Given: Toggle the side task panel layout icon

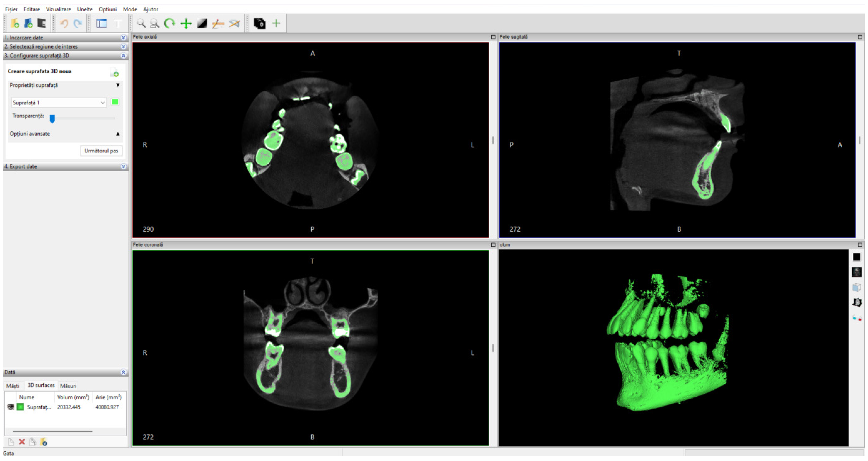Looking at the screenshot, I should pos(101,23).
